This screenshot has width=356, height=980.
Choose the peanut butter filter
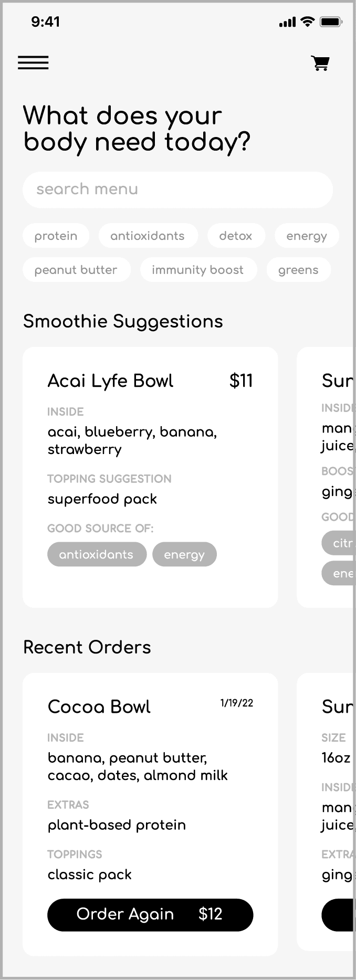point(76,270)
